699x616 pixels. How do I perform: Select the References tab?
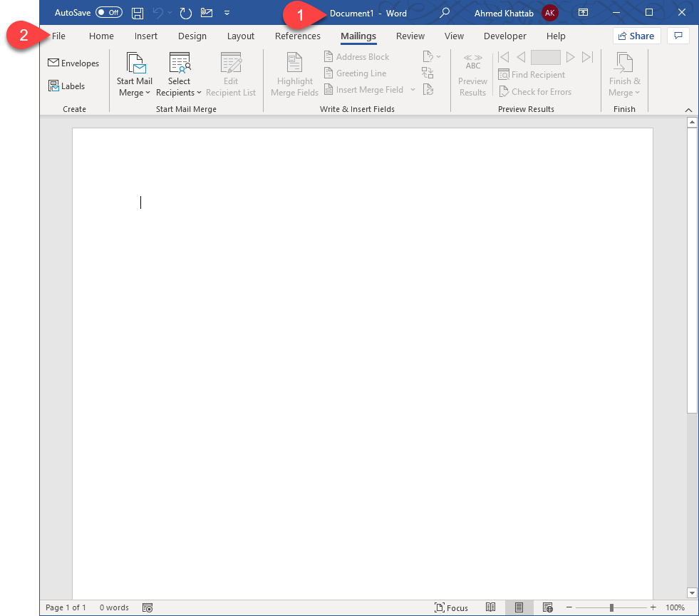(x=297, y=36)
